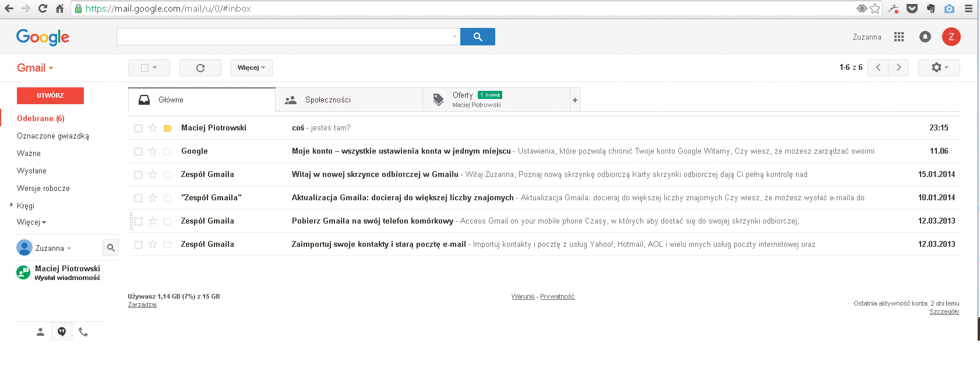Screen dimensions: 980x365
Task: Open the Szczegóły account activity link
Action: 944,312
